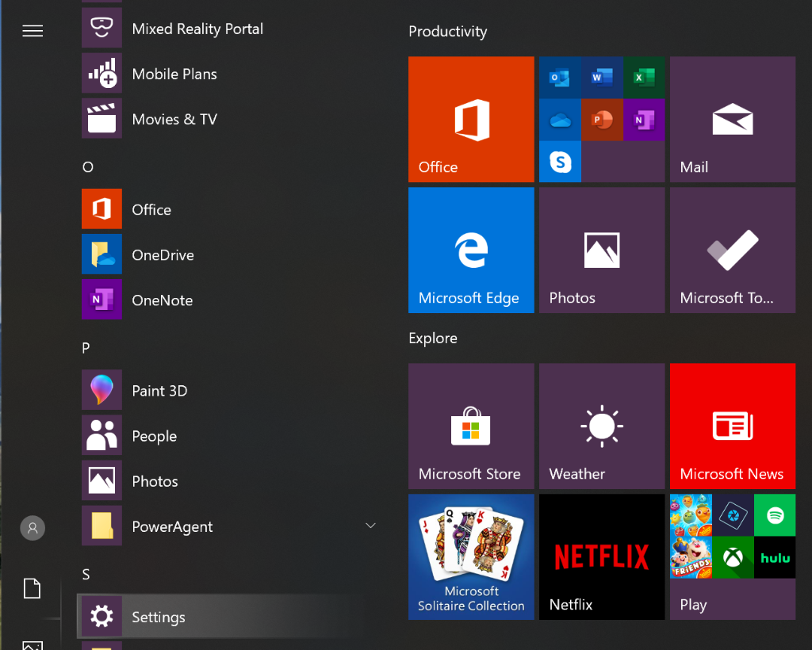Click the Productivity group header

(448, 32)
